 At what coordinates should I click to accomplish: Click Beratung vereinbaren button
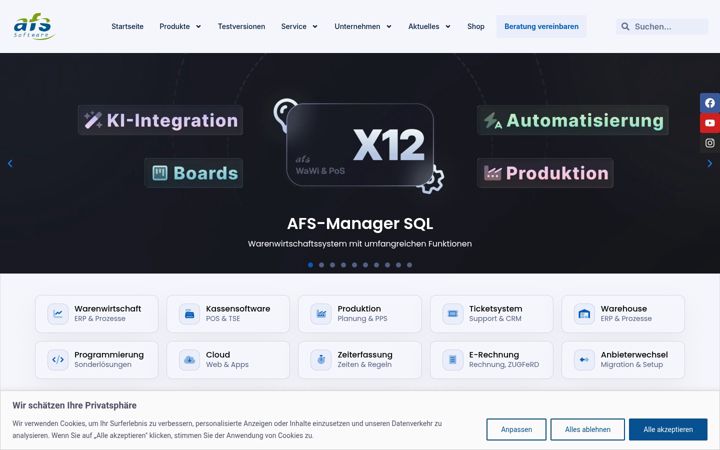pos(541,27)
